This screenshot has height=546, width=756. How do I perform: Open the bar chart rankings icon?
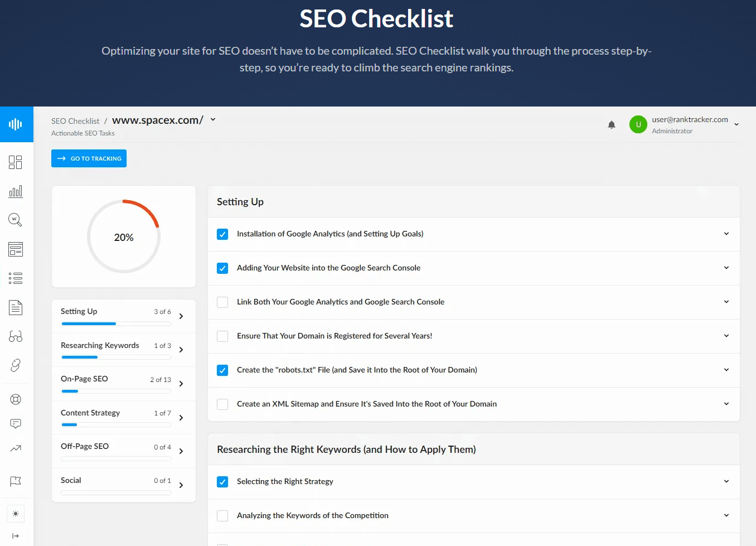[15, 191]
